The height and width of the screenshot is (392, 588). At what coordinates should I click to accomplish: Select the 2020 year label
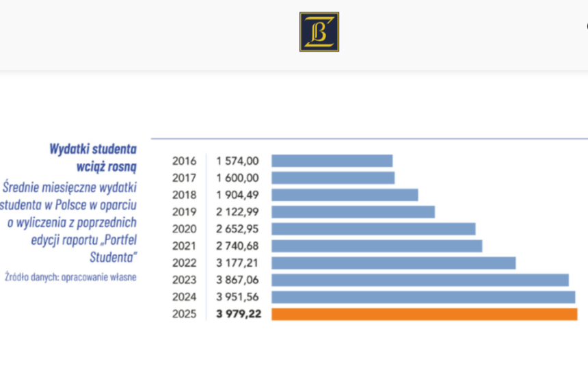tap(184, 228)
